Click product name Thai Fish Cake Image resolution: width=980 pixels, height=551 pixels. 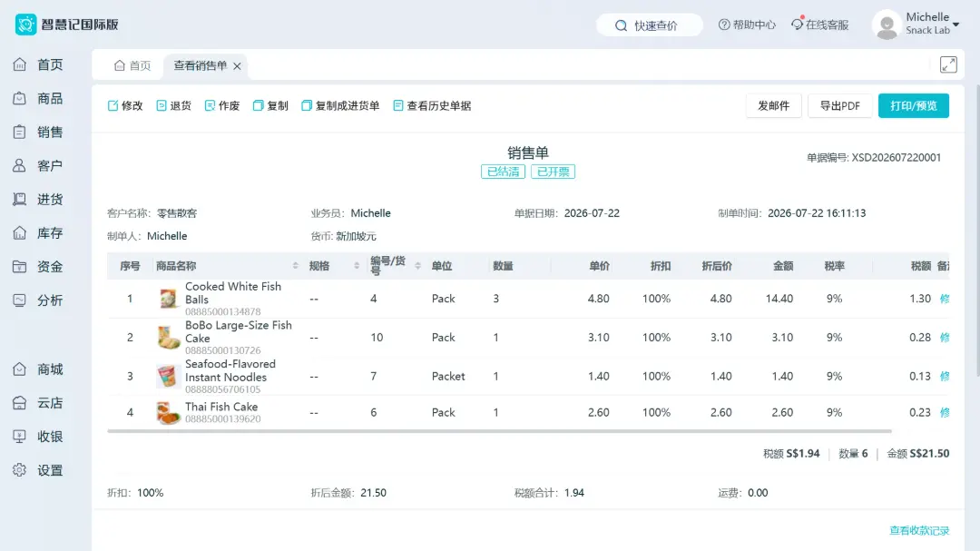[221, 407]
